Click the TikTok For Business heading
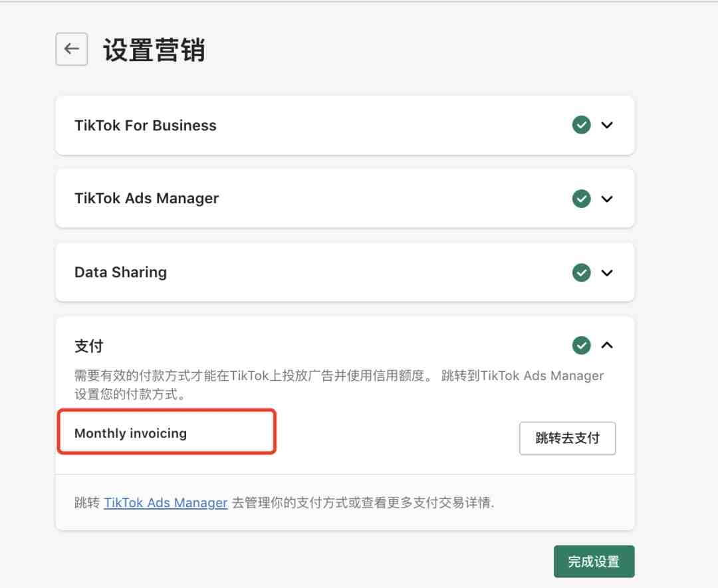The height and width of the screenshot is (588, 718). pyautogui.click(x=145, y=126)
